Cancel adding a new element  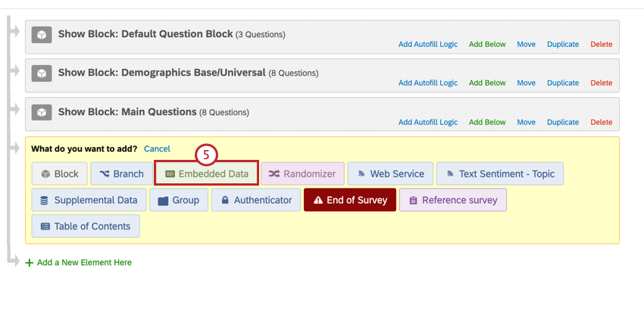[157, 149]
